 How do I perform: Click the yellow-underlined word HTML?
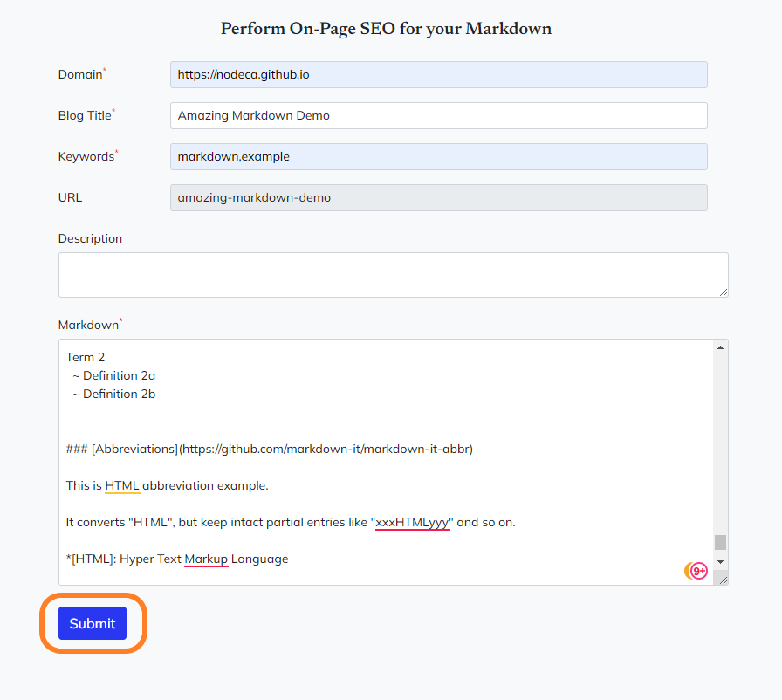[x=122, y=485]
